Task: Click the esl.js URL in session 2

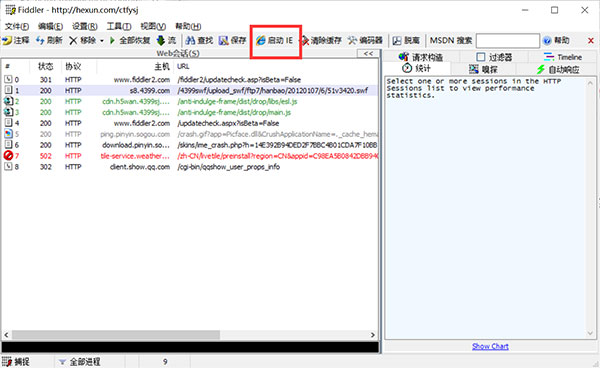Action: [x=237, y=101]
